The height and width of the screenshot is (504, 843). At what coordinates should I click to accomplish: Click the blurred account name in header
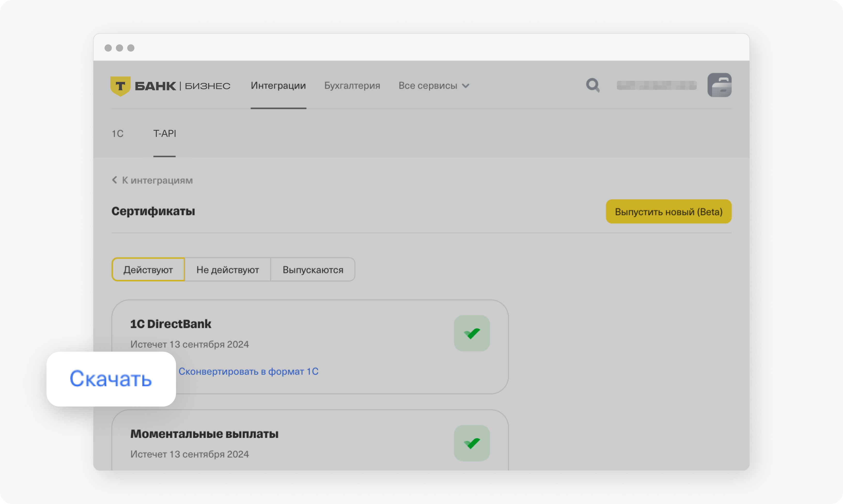(x=657, y=85)
